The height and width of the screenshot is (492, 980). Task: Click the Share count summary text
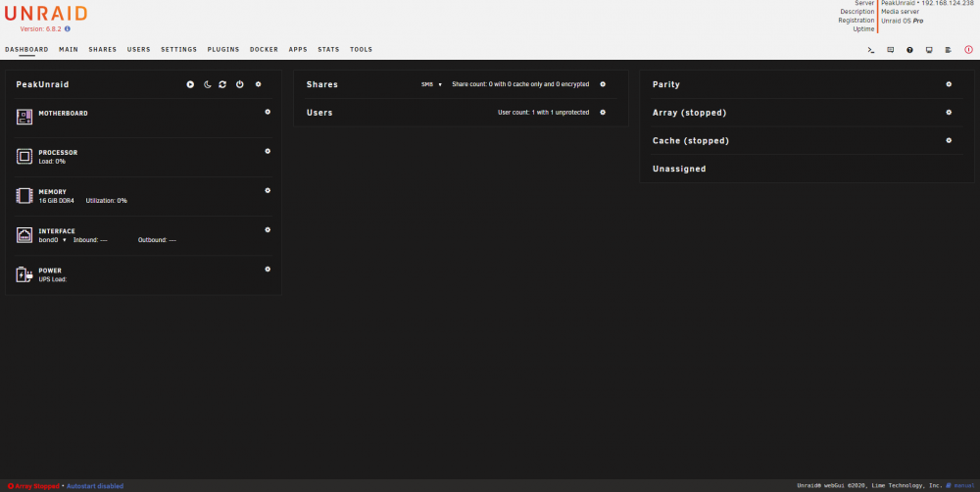pyautogui.click(x=520, y=84)
